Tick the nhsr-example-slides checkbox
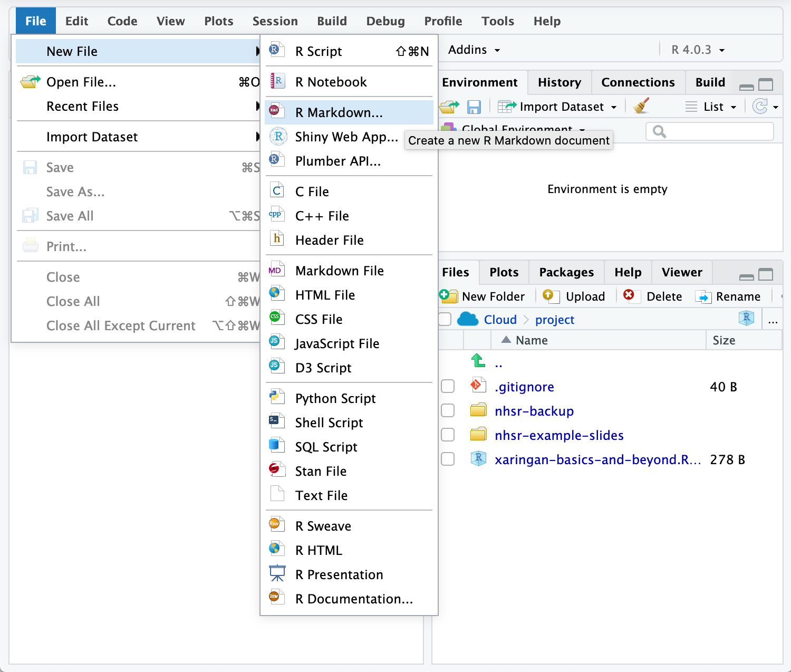 click(x=448, y=435)
